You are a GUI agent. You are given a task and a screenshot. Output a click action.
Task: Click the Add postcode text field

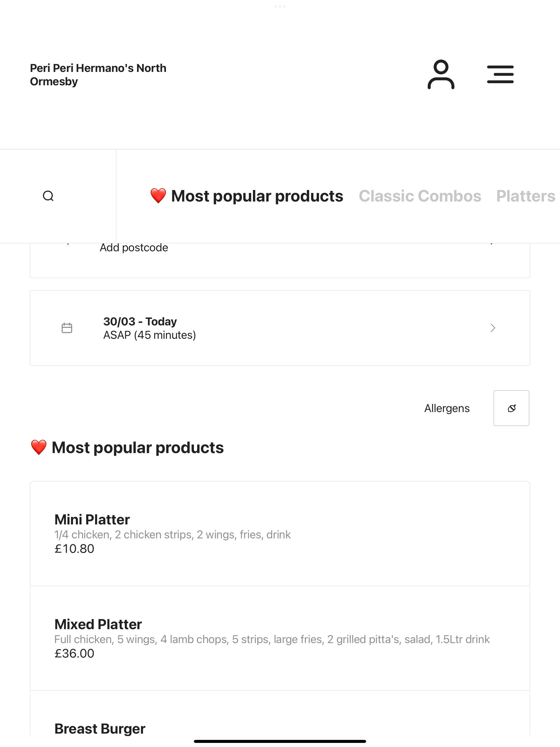(134, 247)
